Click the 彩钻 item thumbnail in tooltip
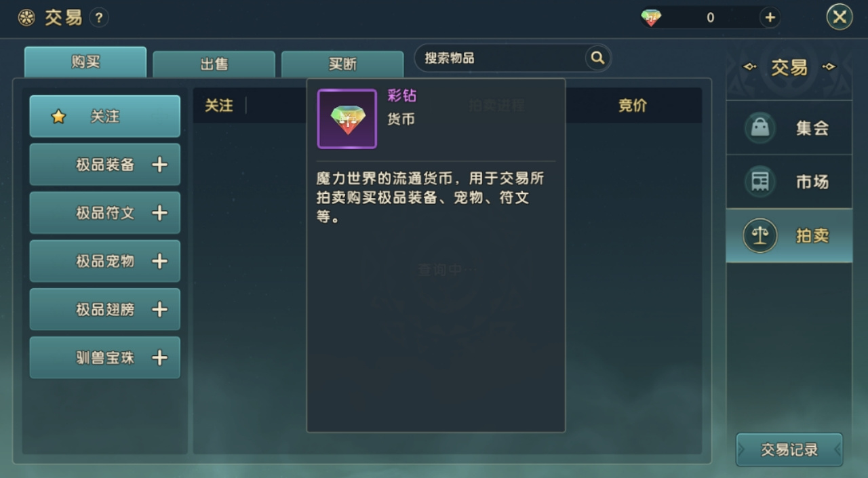The width and height of the screenshot is (868, 478). point(347,119)
